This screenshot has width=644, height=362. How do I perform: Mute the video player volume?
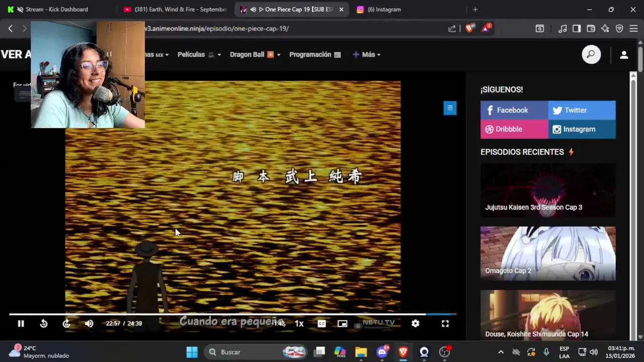(x=89, y=324)
